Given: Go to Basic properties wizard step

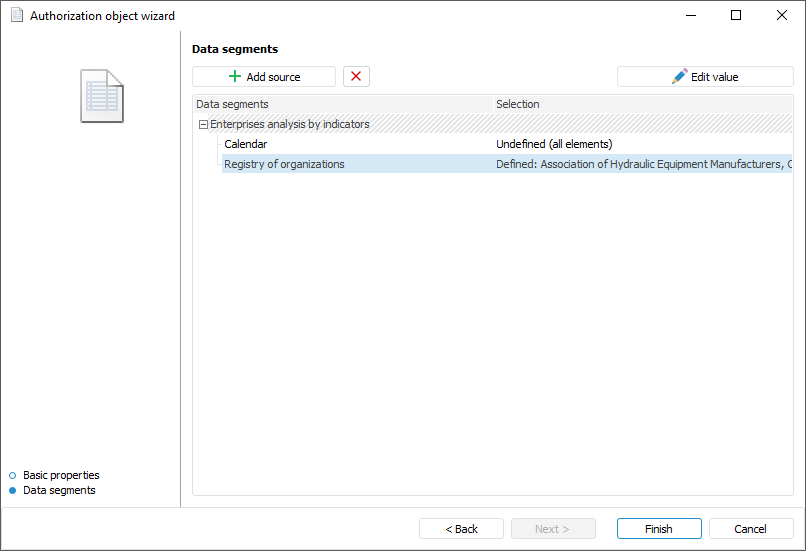Looking at the screenshot, I should pos(61,475).
